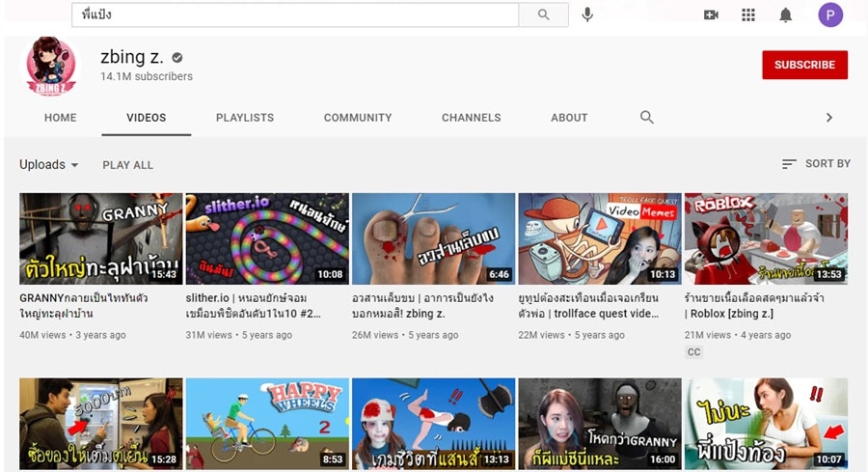Click inside the search text field
Viewport: 868px width, 472px height.
click(295, 14)
